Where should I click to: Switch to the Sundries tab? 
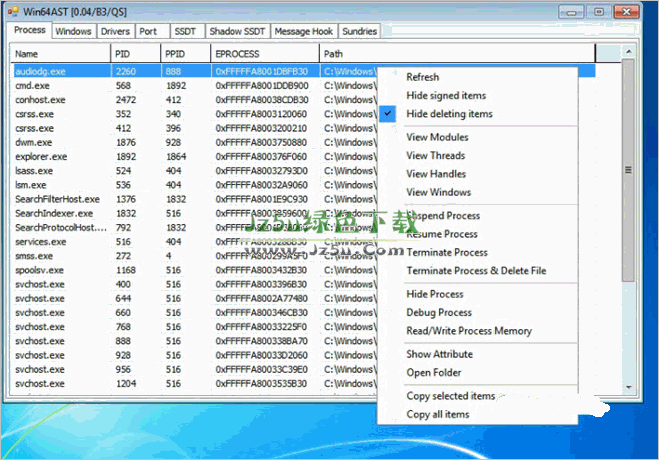tap(359, 32)
